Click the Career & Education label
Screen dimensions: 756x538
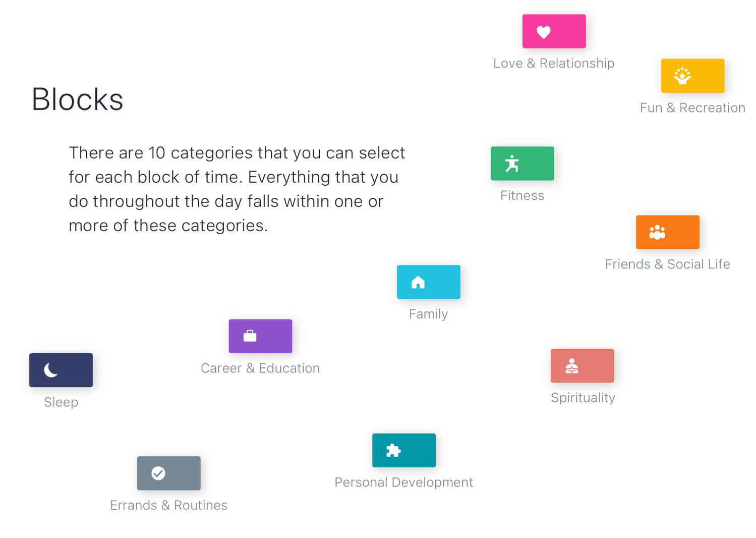[260, 368]
